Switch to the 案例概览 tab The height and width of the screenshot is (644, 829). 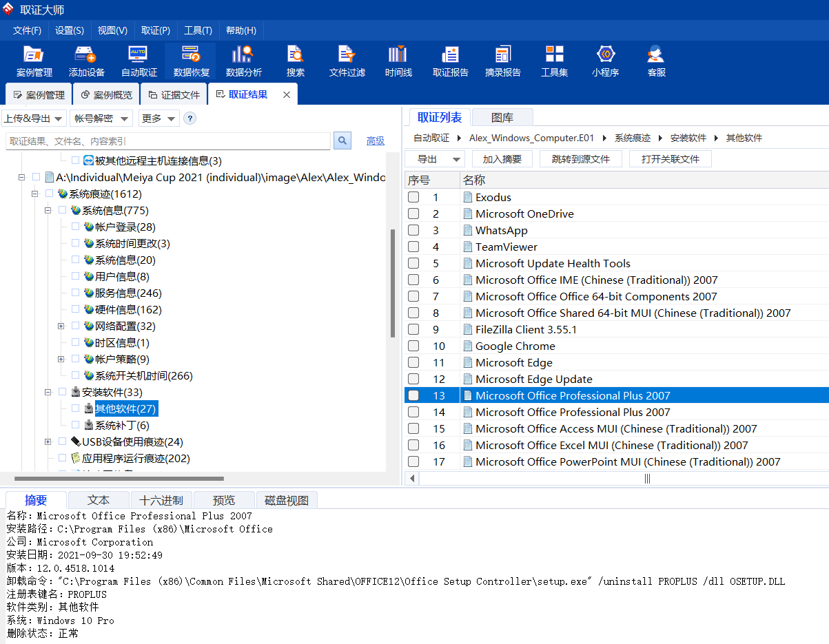pos(106,95)
